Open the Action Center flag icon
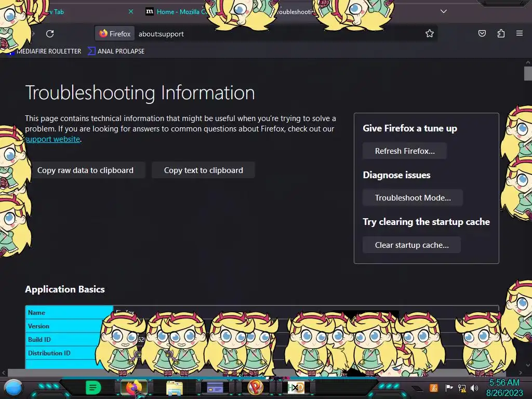Viewport: 532px width, 399px height. (x=449, y=388)
